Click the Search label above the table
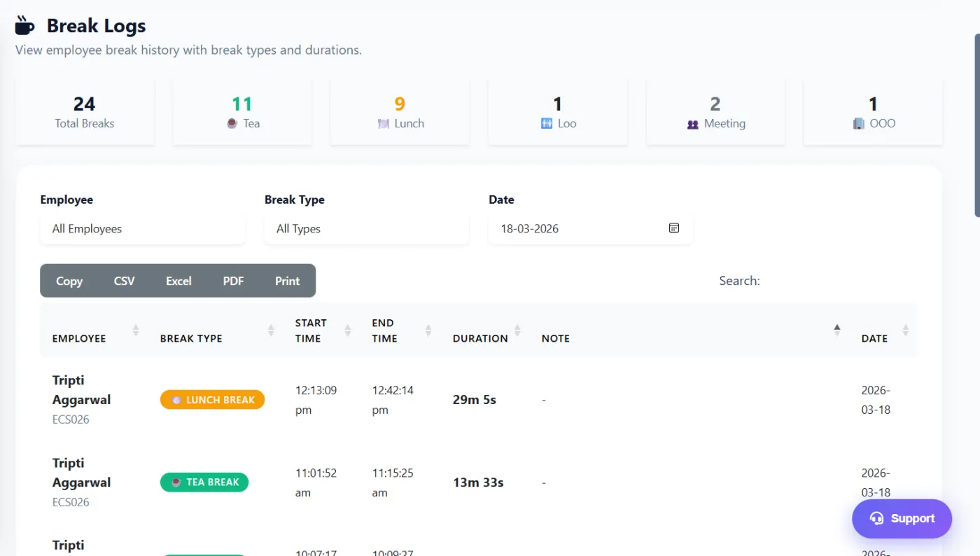The width and height of the screenshot is (980, 556). [739, 281]
